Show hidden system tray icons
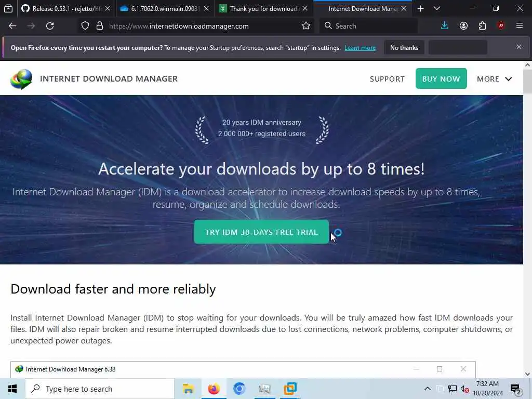532x399 pixels. [x=428, y=389]
